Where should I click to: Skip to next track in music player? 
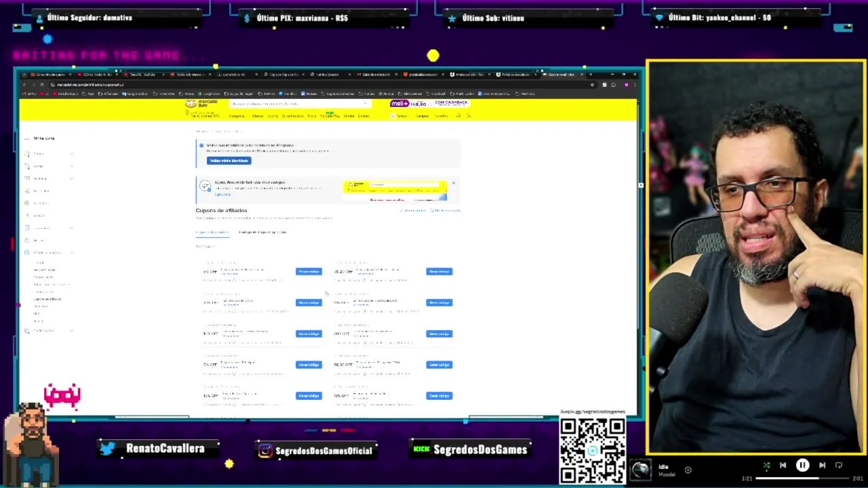[x=822, y=466]
